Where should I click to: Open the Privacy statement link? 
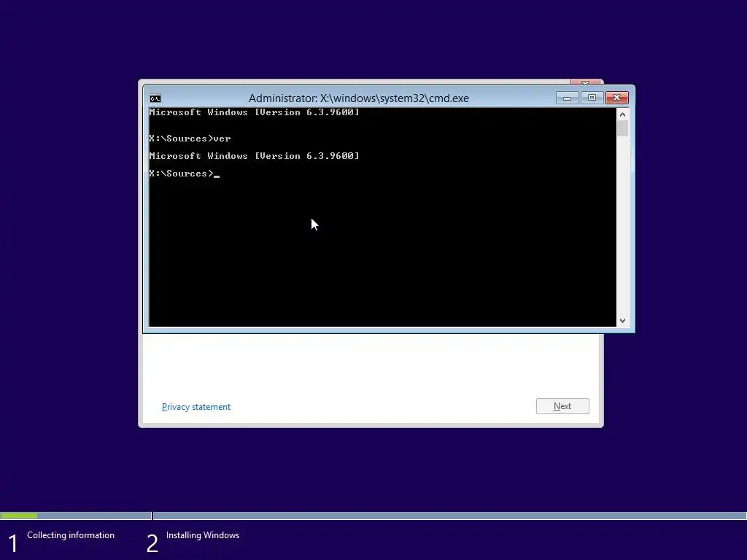[196, 407]
